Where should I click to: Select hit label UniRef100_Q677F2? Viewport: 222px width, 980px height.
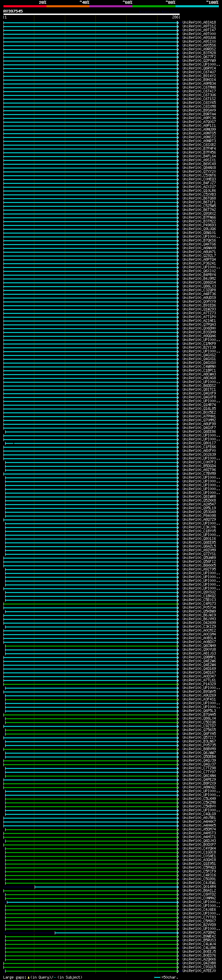pos(199,57)
